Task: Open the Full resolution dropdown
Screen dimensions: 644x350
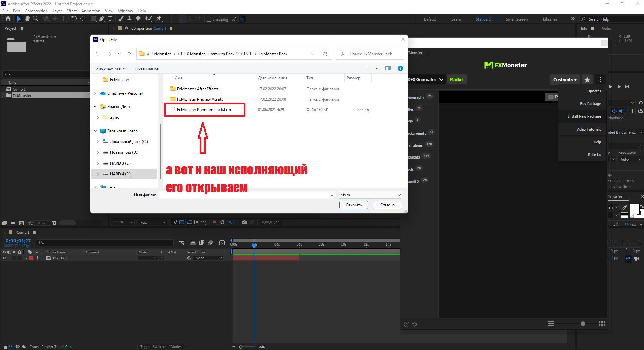Action: [153, 222]
